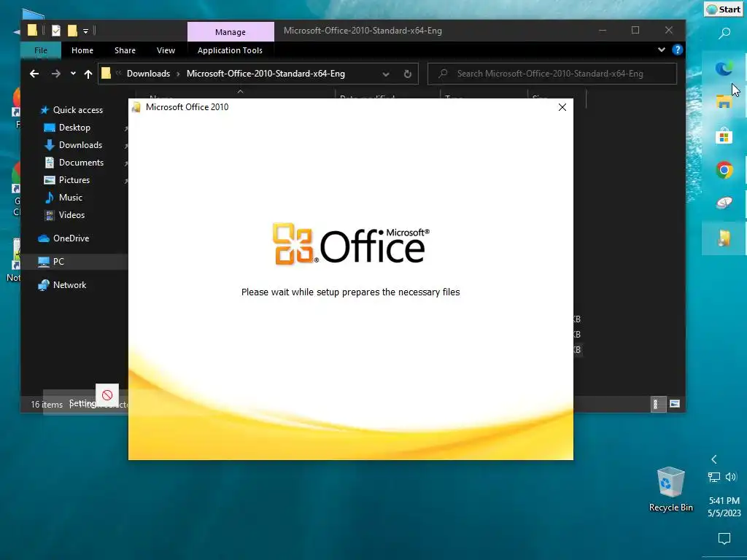Open the recent locations dropdown arrow
This screenshot has height=560, width=747.
coord(73,74)
